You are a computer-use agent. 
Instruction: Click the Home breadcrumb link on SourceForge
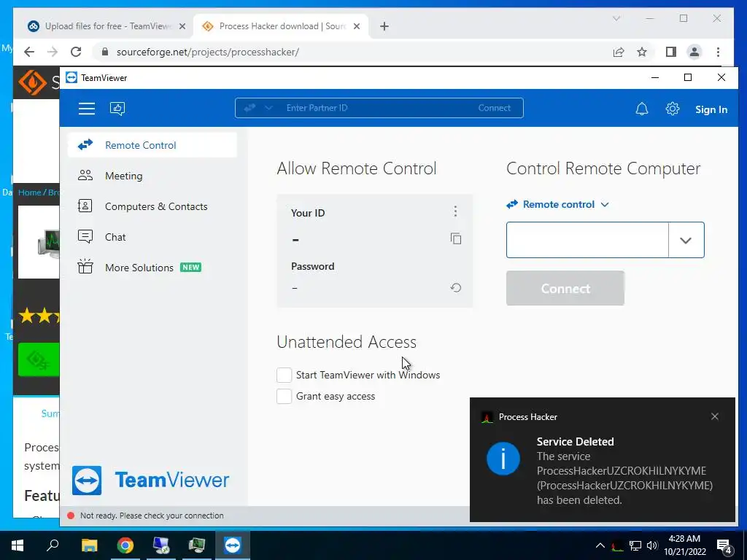29,192
